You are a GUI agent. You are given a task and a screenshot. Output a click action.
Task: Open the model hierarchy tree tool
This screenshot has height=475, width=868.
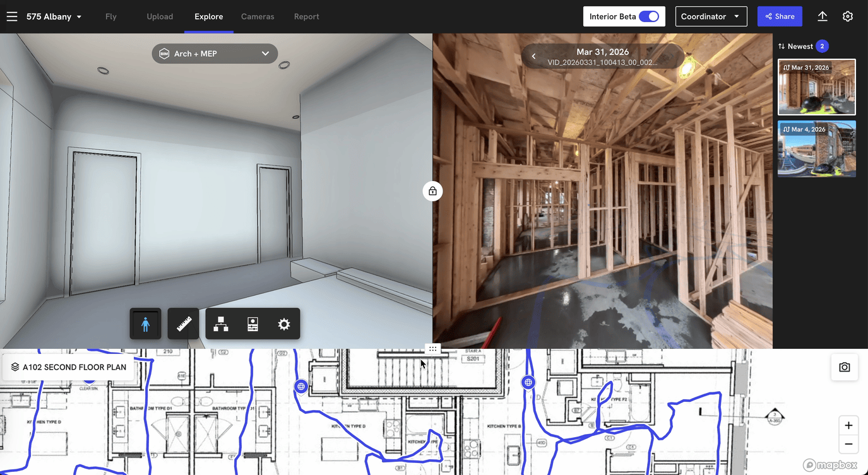point(221,324)
